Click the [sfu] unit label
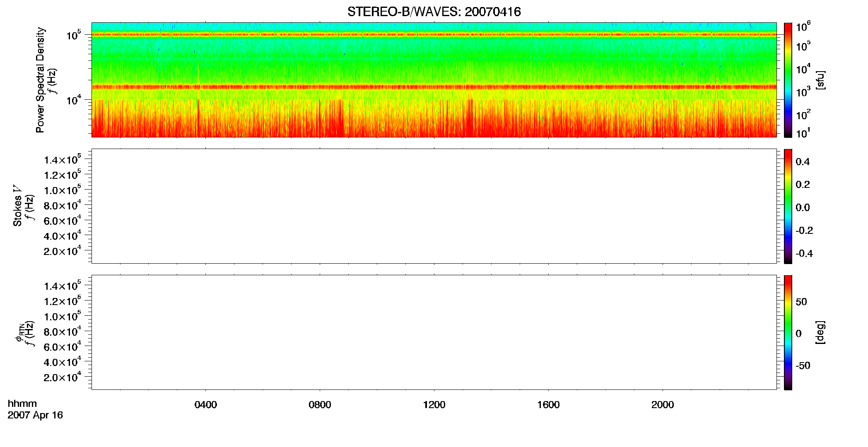Image resolution: width=868 pixels, height=447 pixels. [x=820, y=80]
